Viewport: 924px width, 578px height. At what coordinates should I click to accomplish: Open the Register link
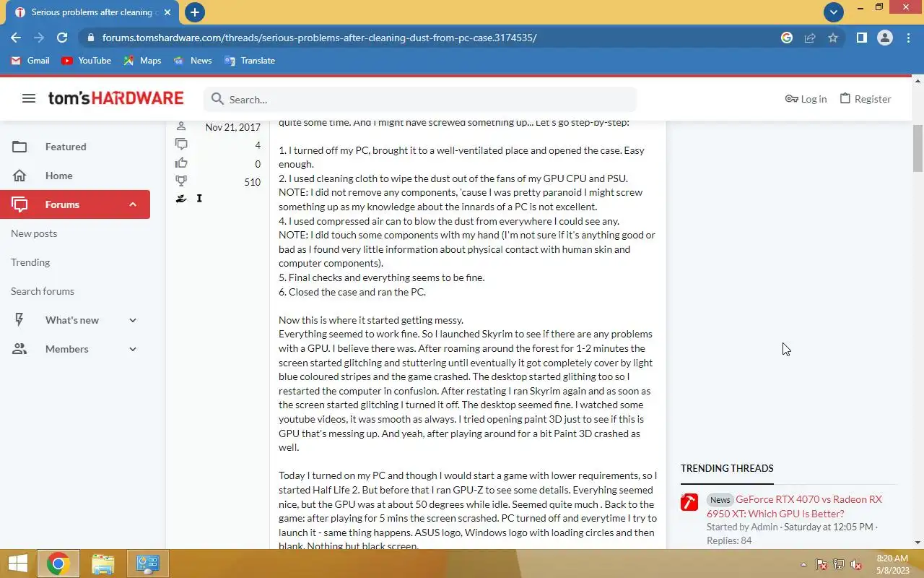click(866, 99)
